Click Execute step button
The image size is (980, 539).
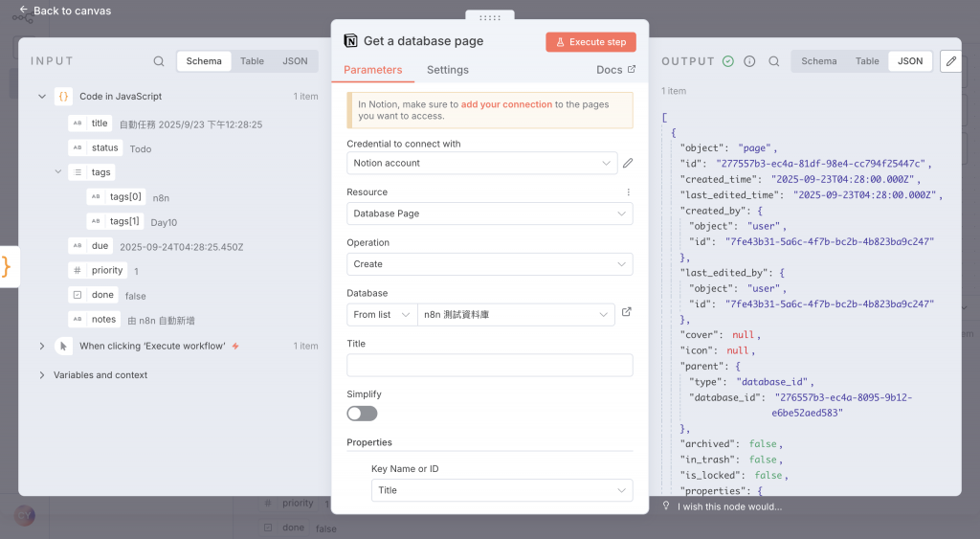click(590, 42)
